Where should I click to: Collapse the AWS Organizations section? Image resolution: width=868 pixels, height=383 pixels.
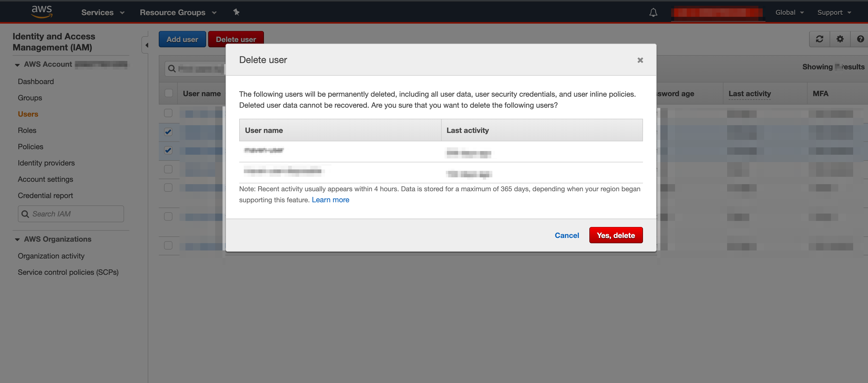click(17, 240)
